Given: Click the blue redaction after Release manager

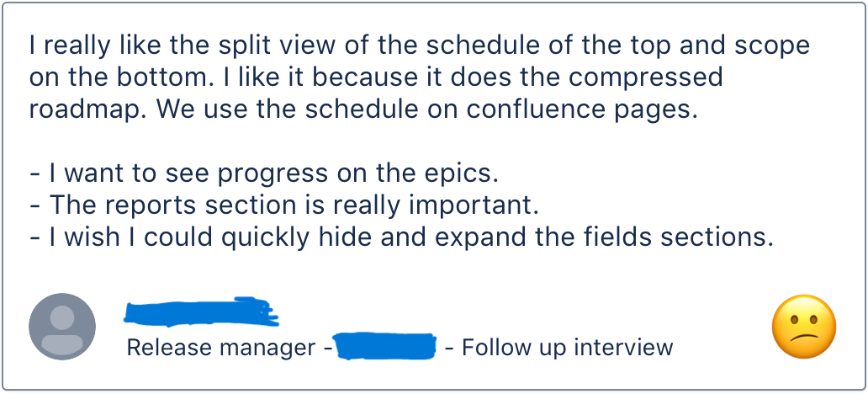Looking at the screenshot, I should pyautogui.click(x=386, y=347).
